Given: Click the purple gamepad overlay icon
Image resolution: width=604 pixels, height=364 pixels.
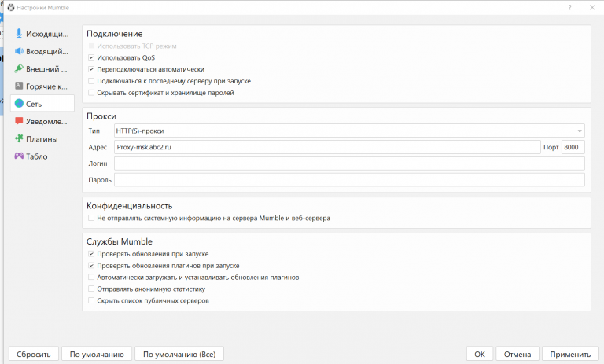Looking at the screenshot, I should [x=19, y=156].
